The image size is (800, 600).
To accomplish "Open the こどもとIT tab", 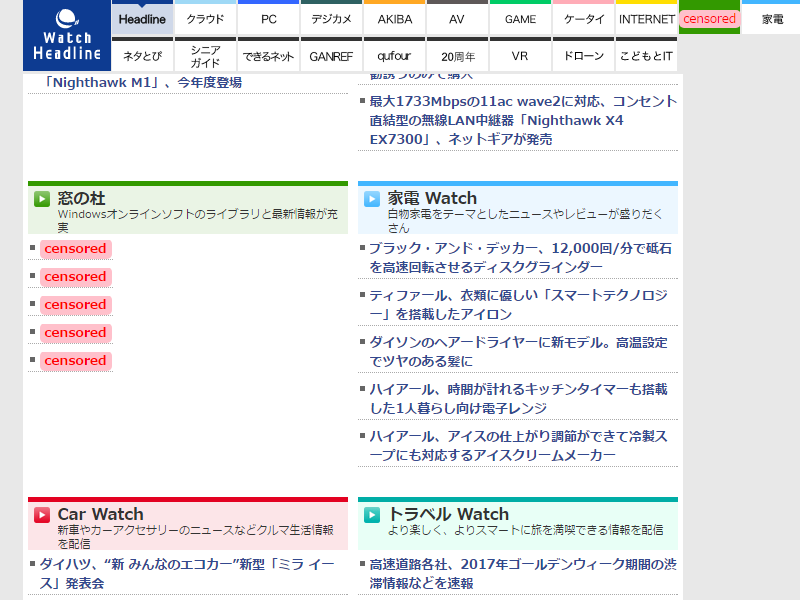I will click(646, 56).
